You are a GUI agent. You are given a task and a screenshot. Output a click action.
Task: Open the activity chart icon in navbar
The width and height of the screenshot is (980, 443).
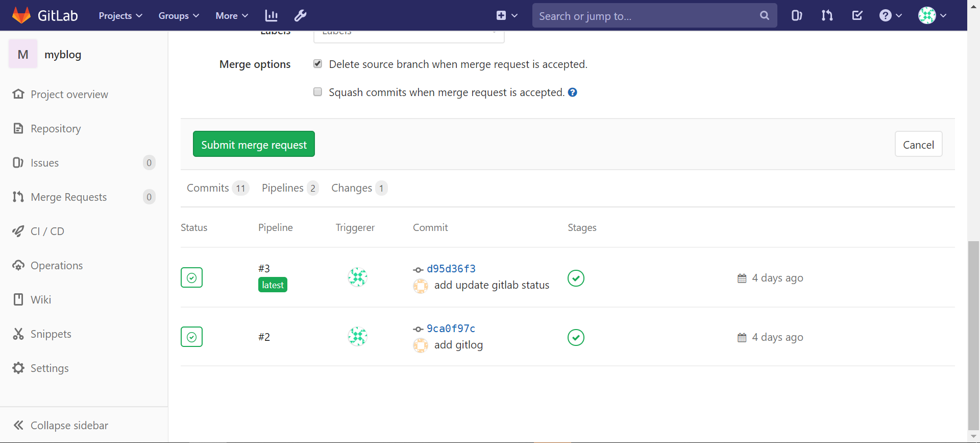point(272,15)
